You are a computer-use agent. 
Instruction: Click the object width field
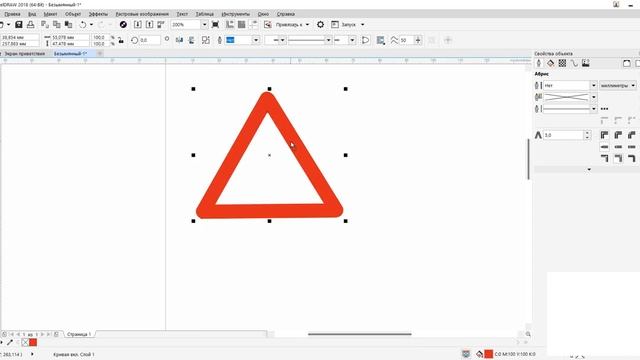[x=70, y=37]
